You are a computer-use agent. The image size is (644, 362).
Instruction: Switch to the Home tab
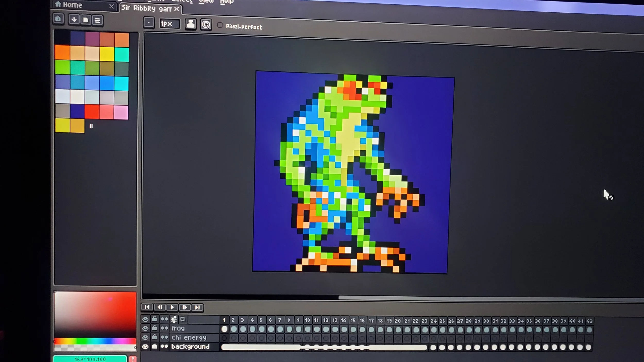pos(73,5)
